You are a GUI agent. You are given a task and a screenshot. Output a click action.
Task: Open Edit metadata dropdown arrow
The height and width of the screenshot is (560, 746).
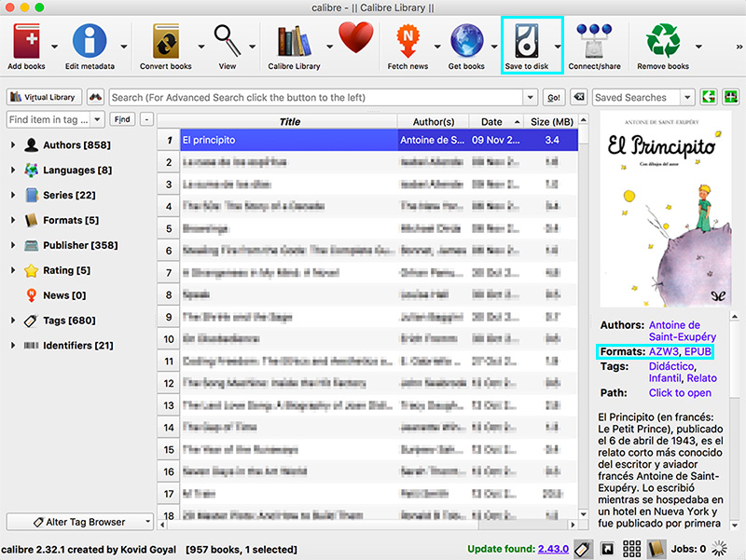pos(124,47)
